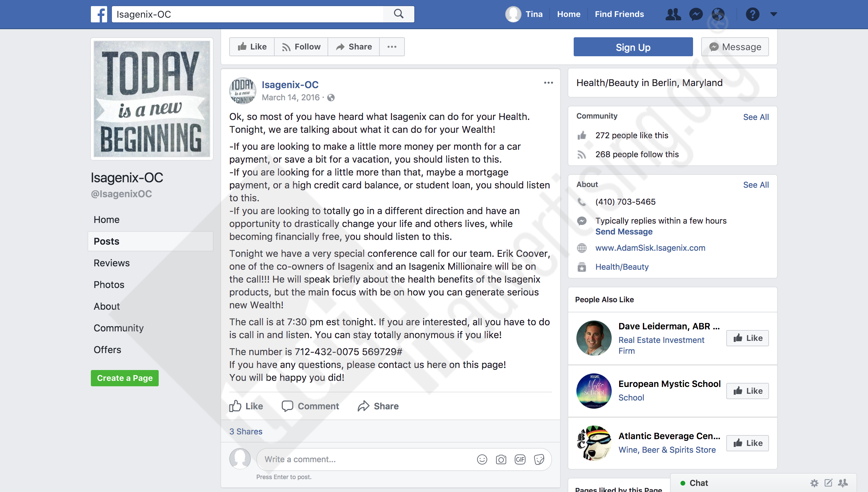Click Find Friends in top bar
Screen dimensions: 868x492
point(619,14)
